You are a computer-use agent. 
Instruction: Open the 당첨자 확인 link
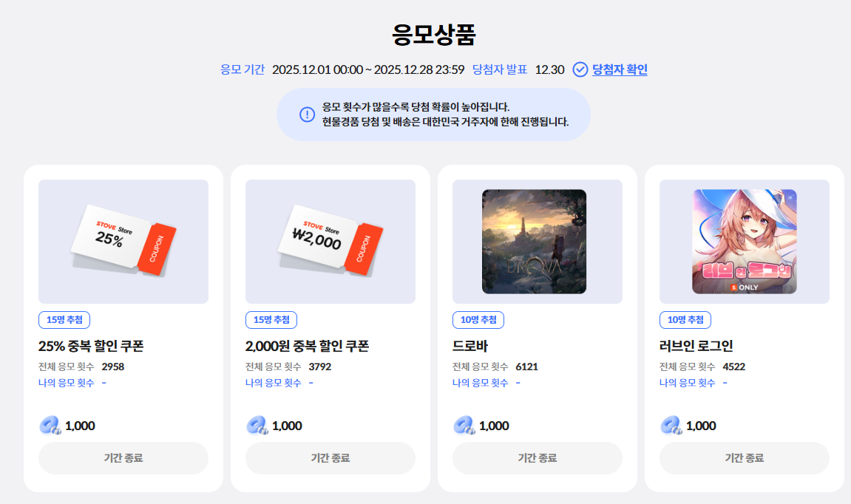620,69
